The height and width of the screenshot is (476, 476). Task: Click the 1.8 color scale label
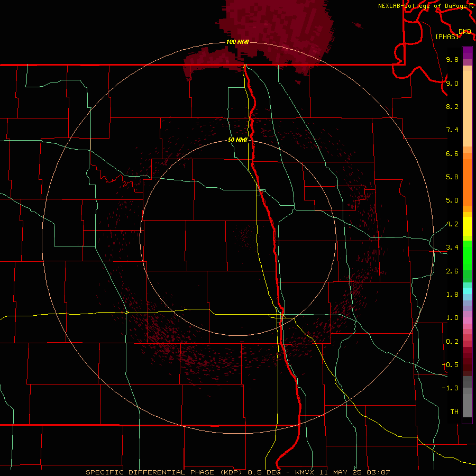tap(452, 295)
